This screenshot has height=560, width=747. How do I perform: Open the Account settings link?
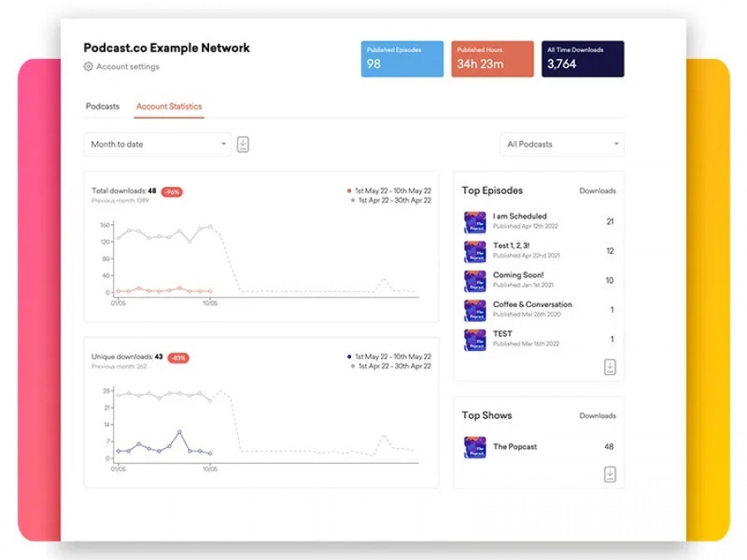[127, 66]
